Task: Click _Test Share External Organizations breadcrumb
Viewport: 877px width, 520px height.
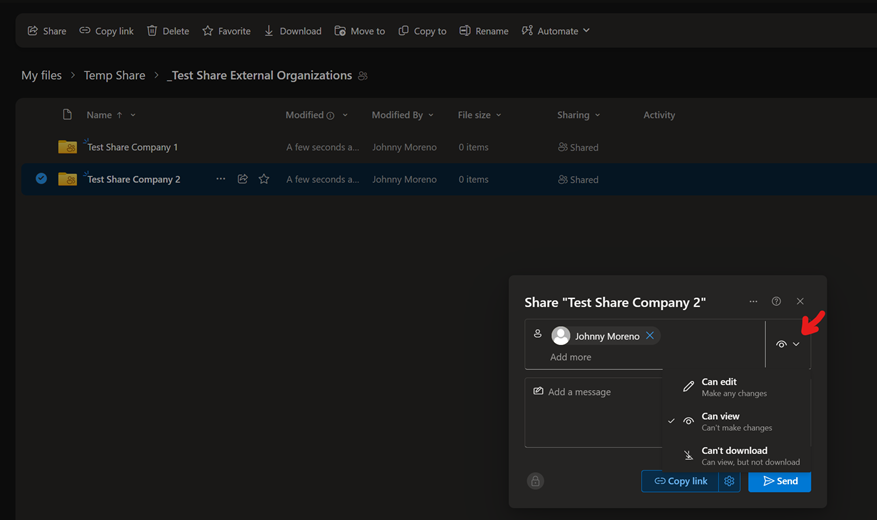Action: (260, 75)
